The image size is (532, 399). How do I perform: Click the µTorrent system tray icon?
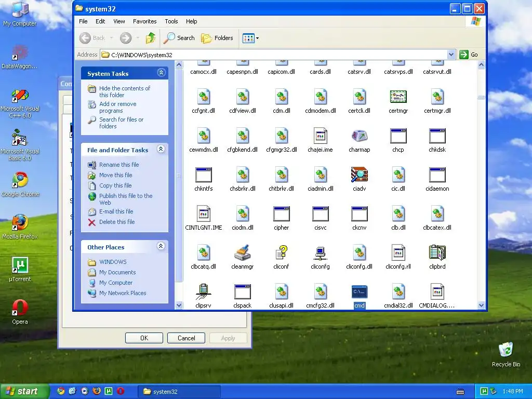point(484,391)
